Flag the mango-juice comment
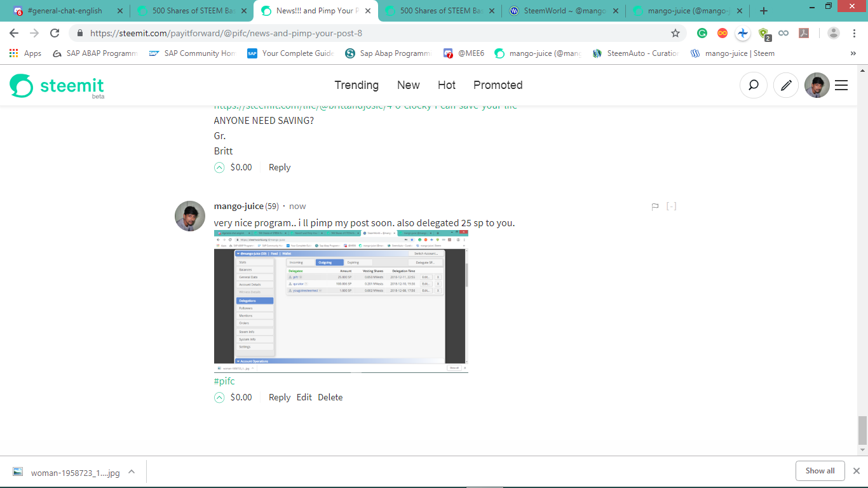Image resolution: width=868 pixels, height=488 pixels. point(655,207)
